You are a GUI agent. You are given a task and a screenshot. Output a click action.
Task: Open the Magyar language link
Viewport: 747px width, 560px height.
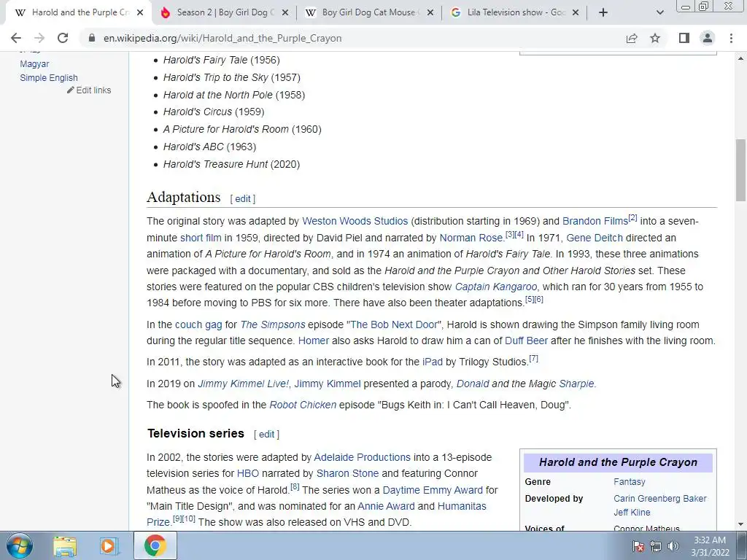pos(34,64)
